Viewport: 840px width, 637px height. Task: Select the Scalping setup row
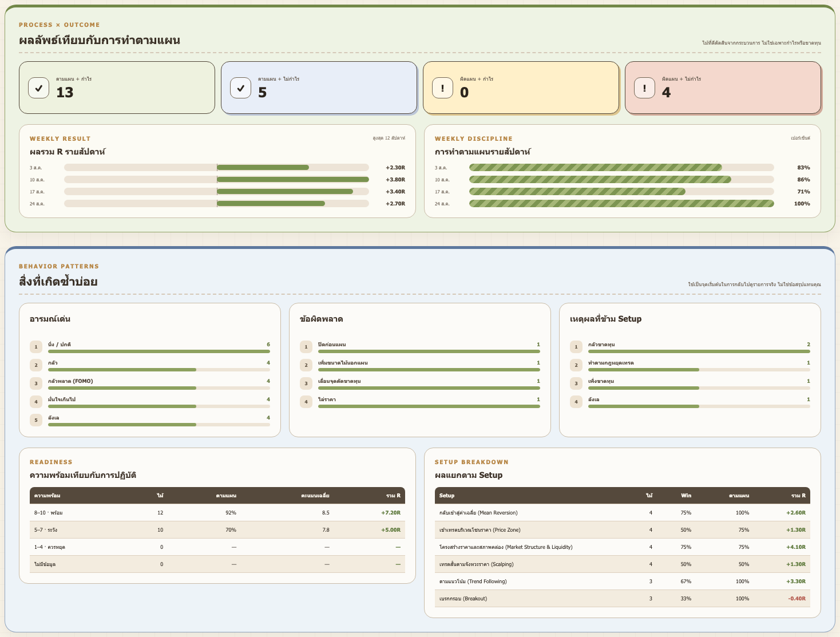623,564
